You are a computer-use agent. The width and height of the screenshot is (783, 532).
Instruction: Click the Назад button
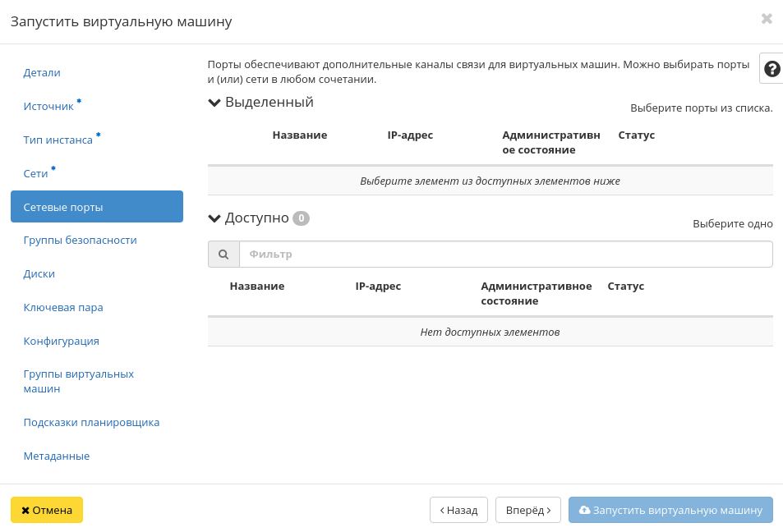pos(458,510)
